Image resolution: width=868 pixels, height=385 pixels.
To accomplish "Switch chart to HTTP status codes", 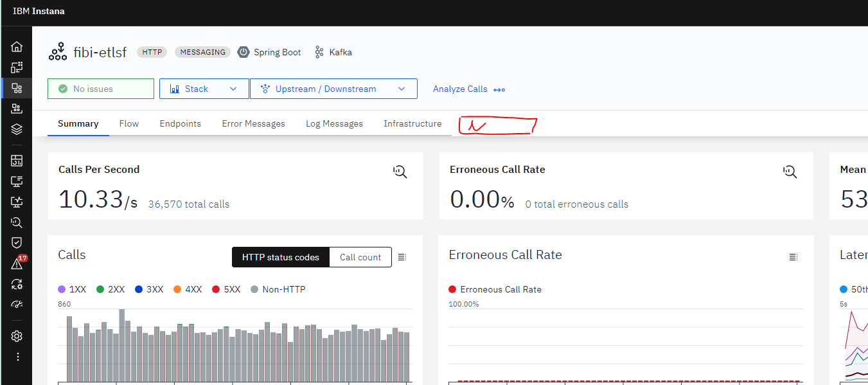I will click(x=280, y=257).
